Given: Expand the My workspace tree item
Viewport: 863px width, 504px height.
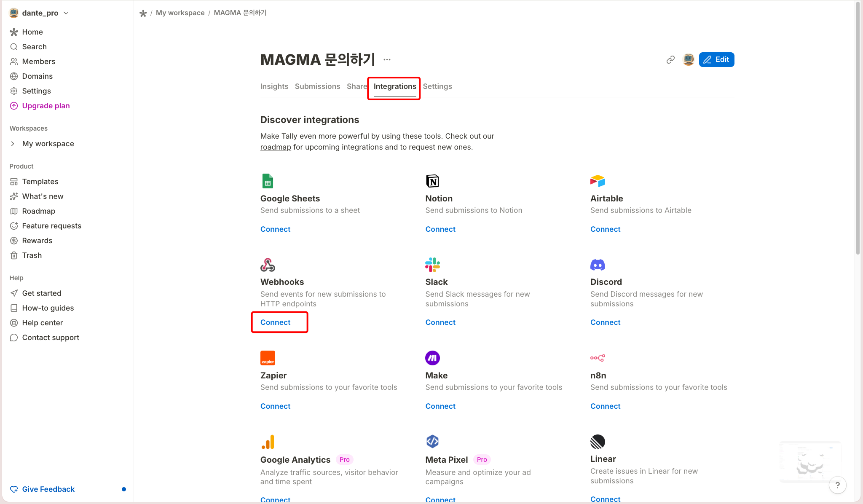Looking at the screenshot, I should [13, 144].
